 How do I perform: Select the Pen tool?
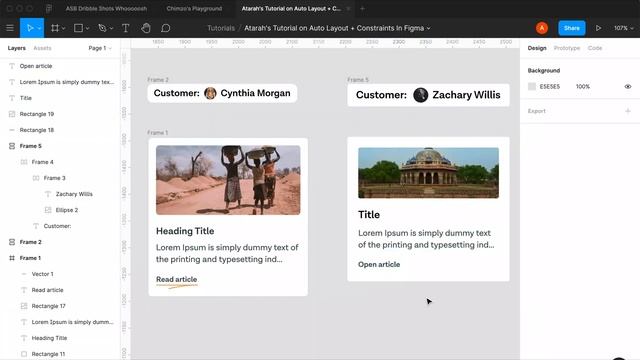coord(102,28)
